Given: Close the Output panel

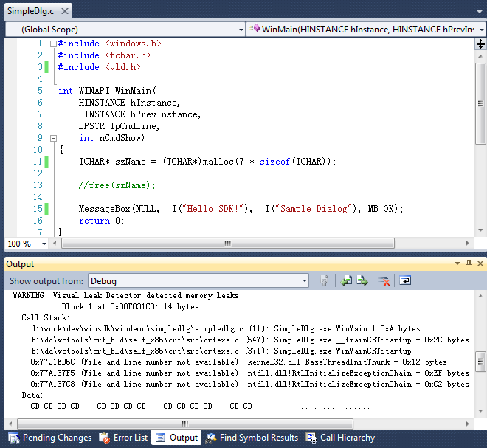Looking at the screenshot, I should coord(480,263).
